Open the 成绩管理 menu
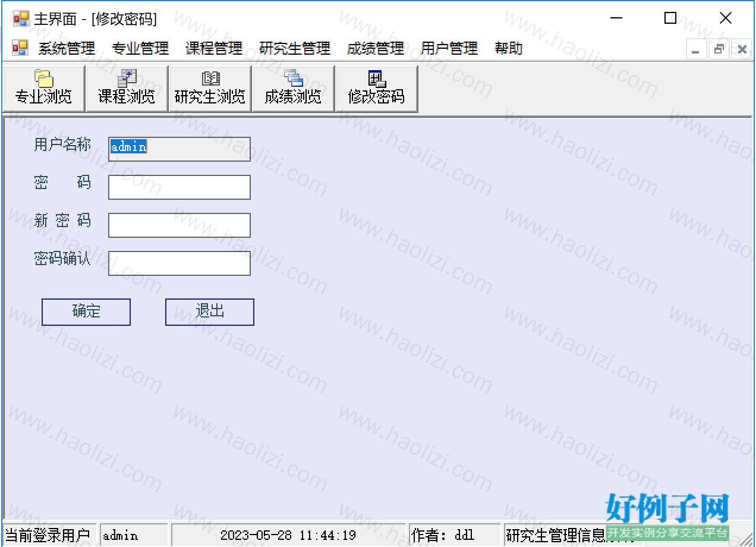The image size is (756, 547). pyautogui.click(x=376, y=49)
